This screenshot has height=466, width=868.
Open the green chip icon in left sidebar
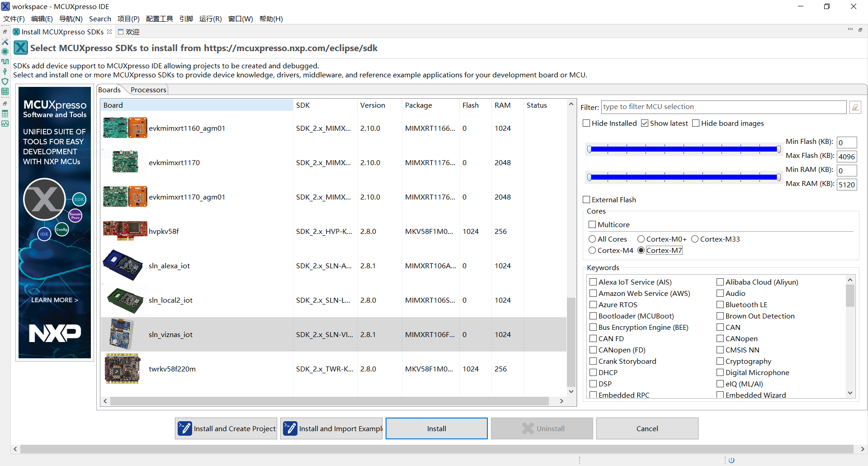pyautogui.click(x=5, y=52)
